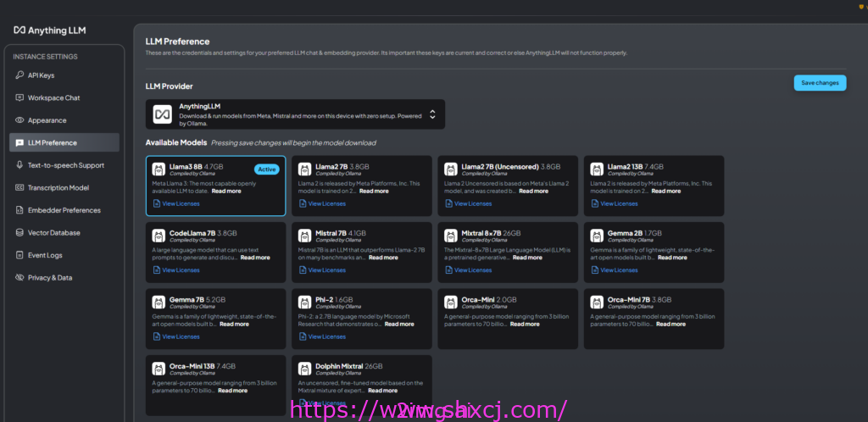Read more about Llama2 13B
Viewport: 868px width, 422px height.
tap(666, 191)
